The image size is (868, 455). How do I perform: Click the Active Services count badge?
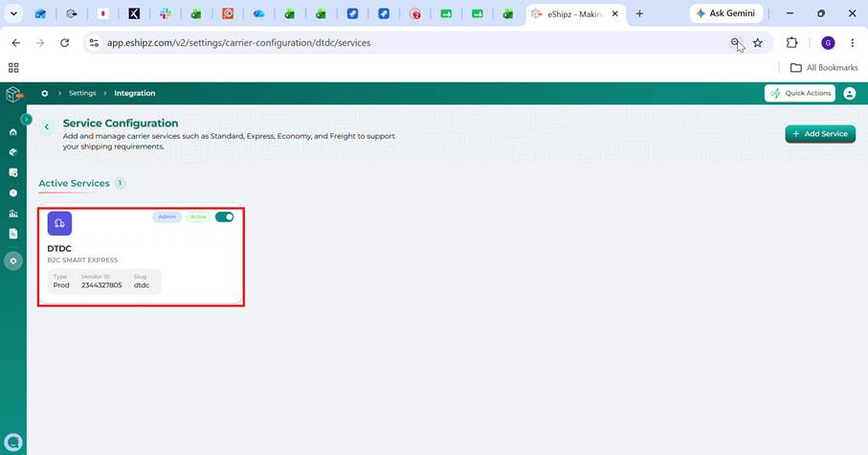120,183
